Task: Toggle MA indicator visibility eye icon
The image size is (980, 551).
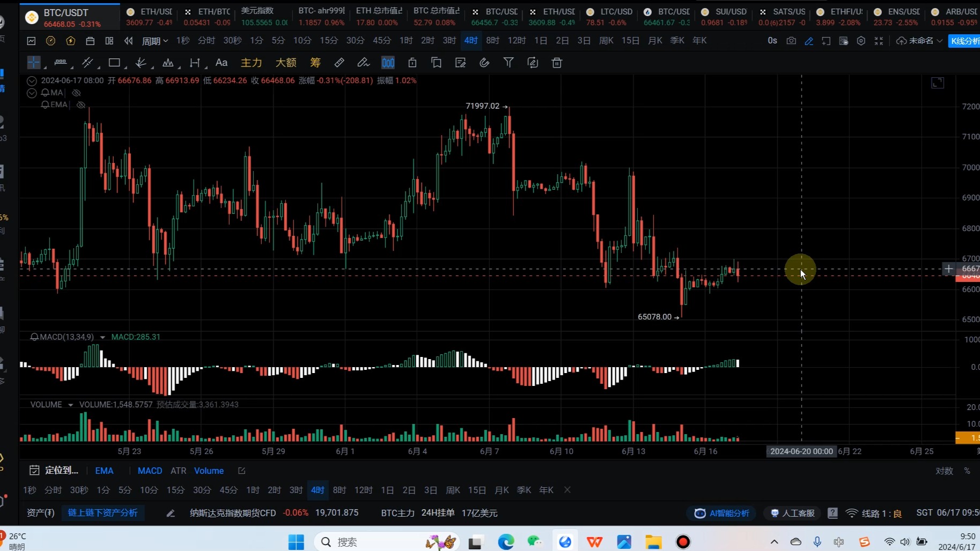Action: (x=76, y=93)
